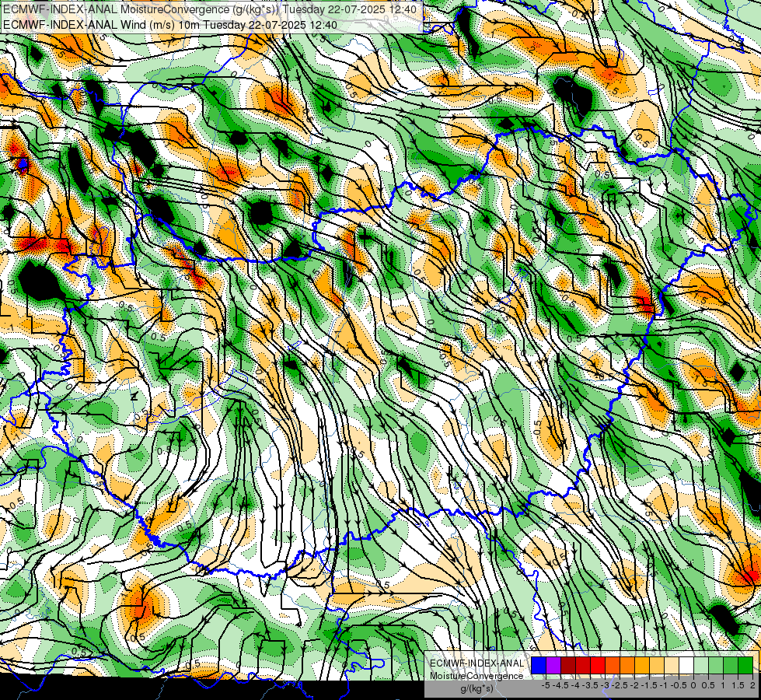Click the dark red swatch between -4.5 and -4

[568, 665]
